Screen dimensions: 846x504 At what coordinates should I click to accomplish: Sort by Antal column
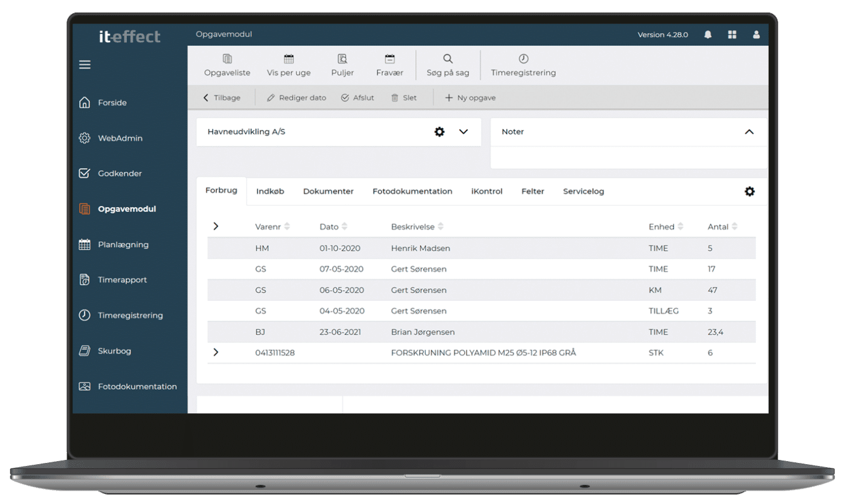point(723,227)
